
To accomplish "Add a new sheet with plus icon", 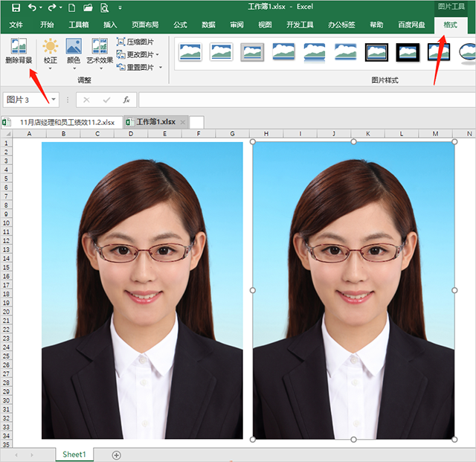I will pyautogui.click(x=116, y=455).
